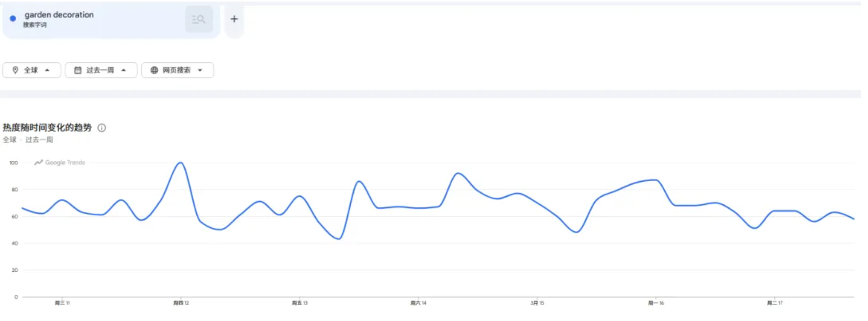Expand the 过去一周 time range dropdown arrow
Viewport: 868px width, 321px height.
click(124, 70)
